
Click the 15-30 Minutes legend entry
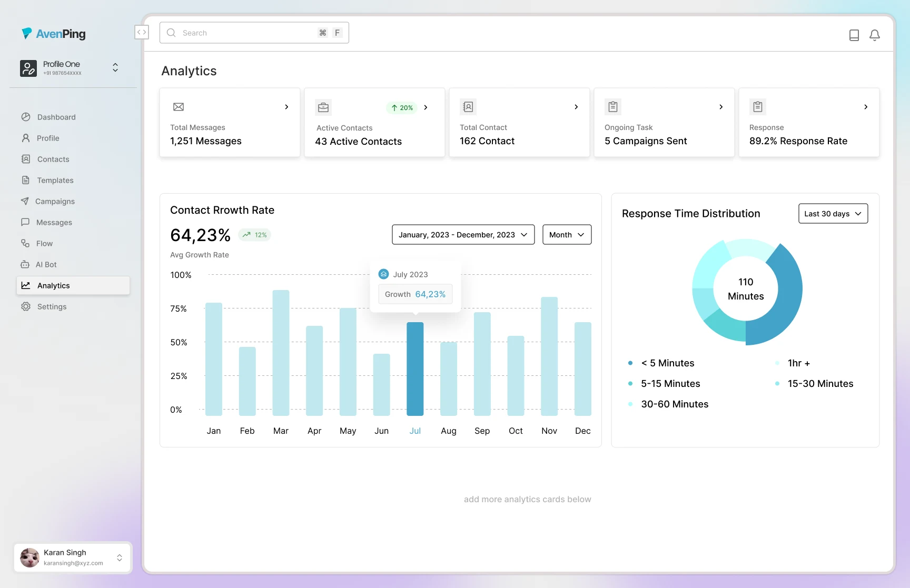pos(814,384)
